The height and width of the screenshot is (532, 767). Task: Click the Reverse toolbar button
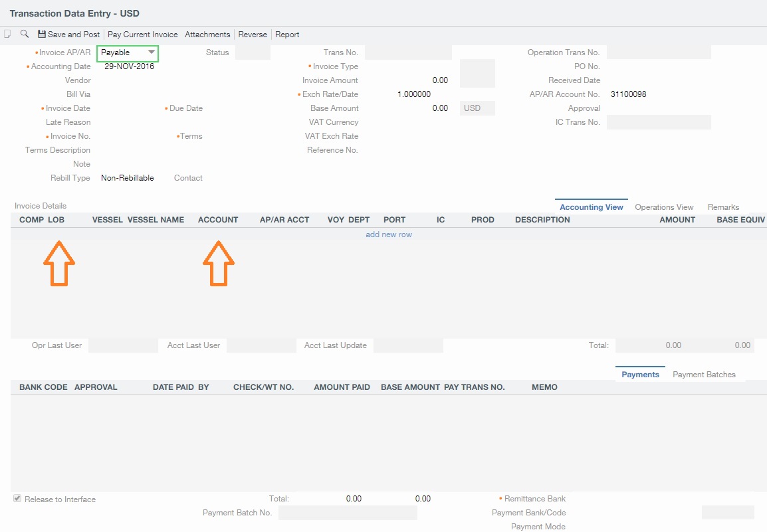253,35
